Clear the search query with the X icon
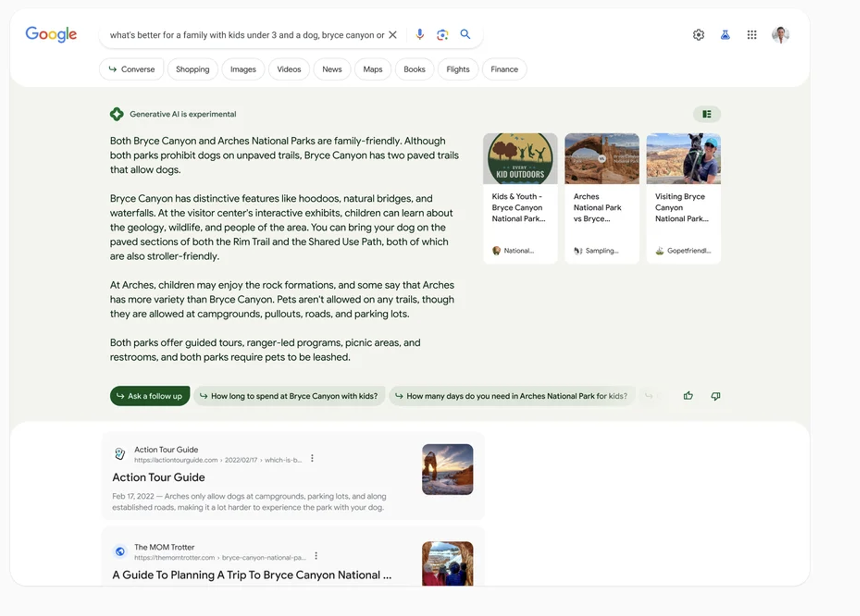The image size is (860, 616). click(393, 35)
